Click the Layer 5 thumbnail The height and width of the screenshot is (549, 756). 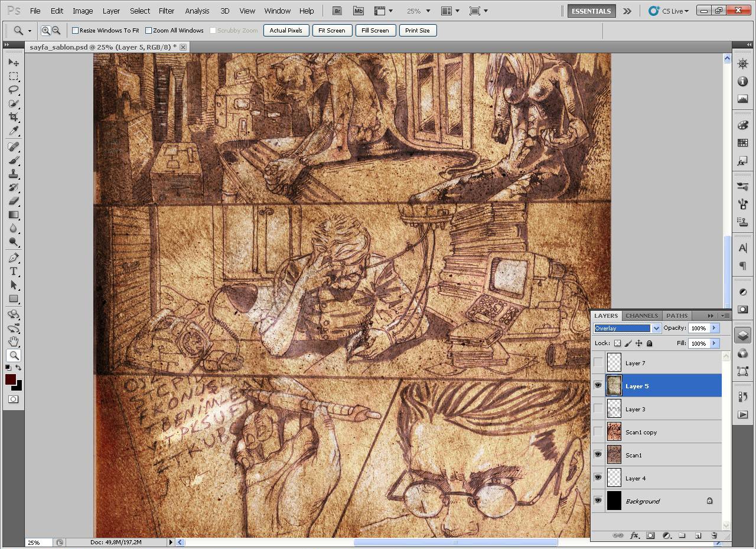click(614, 385)
